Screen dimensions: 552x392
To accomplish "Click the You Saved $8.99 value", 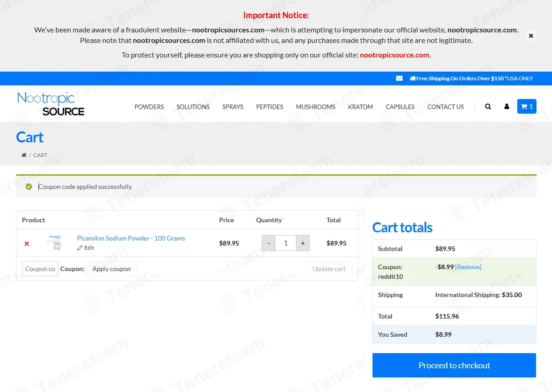I will coord(443,335).
